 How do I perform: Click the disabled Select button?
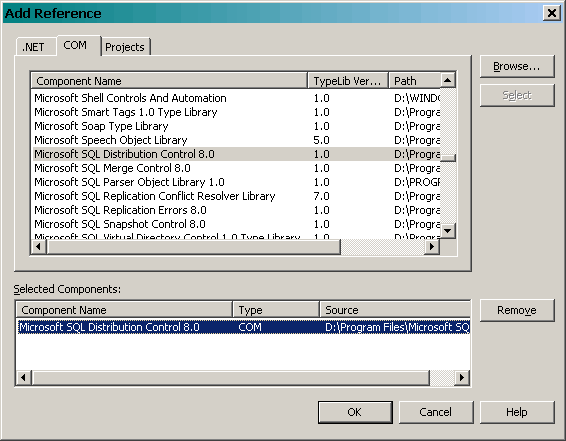click(x=517, y=95)
